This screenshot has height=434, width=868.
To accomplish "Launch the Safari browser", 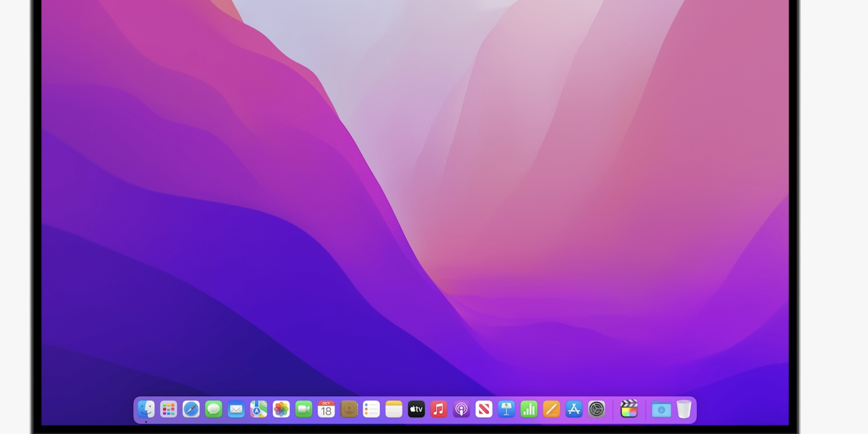I will click(191, 409).
